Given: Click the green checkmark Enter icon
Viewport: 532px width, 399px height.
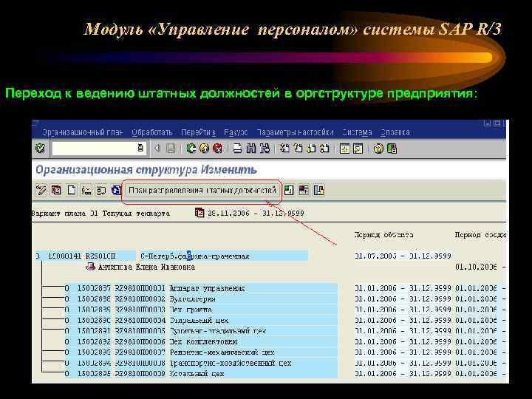Looking at the screenshot, I should coord(41,149).
